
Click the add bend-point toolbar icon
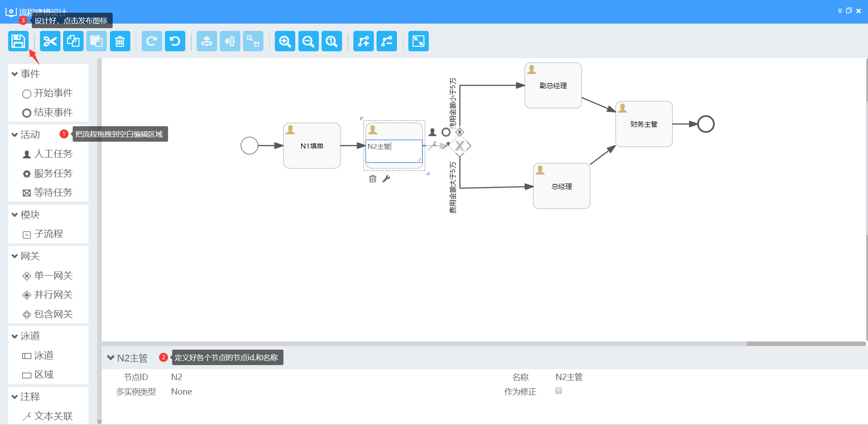click(x=363, y=41)
